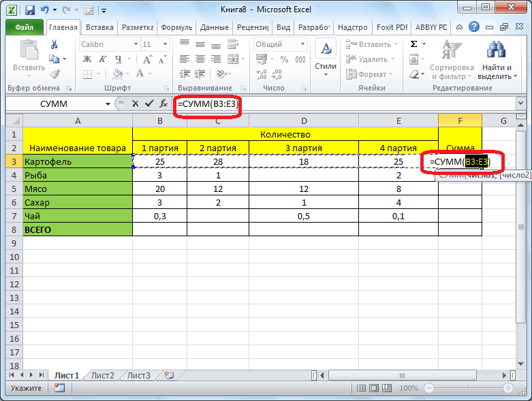This screenshot has height=401, width=532.
Task: Toggle Italic formatting (К)
Action: (x=102, y=59)
